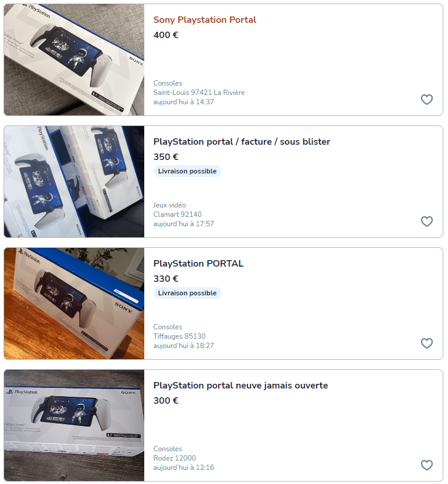Toggle heart on the Tiffauges 330 € listing
448x484 pixels.
point(427,343)
